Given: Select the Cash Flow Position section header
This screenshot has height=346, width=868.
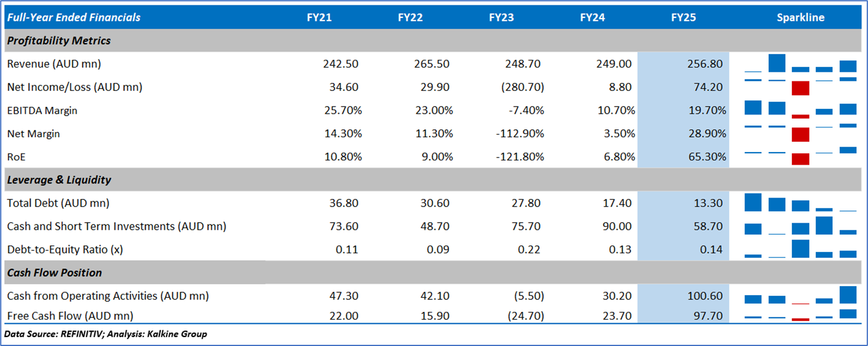Looking at the screenshot, I should click(55, 272).
